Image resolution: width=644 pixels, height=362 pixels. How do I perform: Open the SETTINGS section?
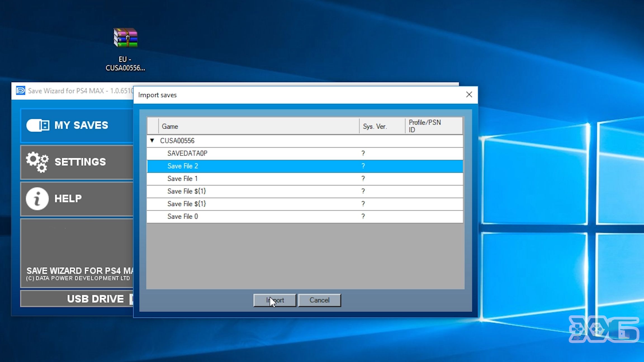[x=77, y=162]
